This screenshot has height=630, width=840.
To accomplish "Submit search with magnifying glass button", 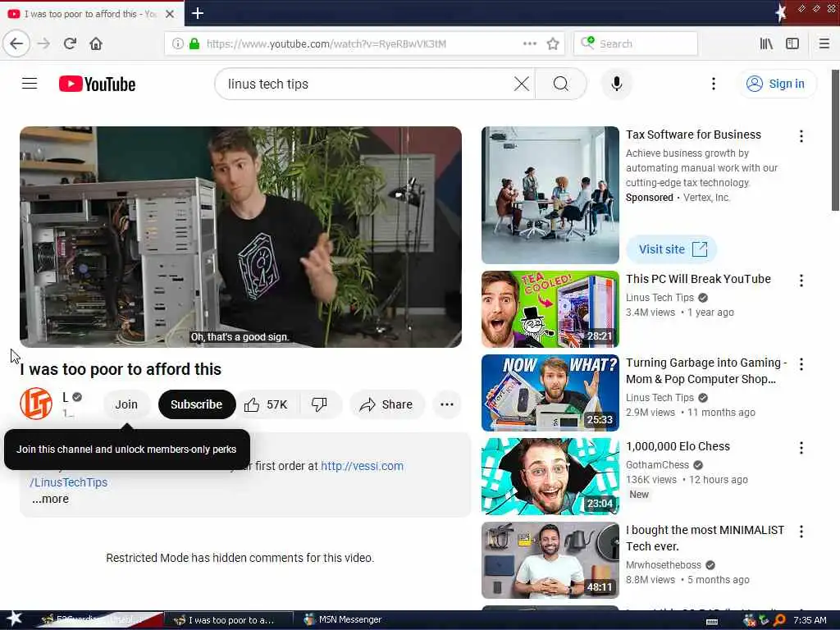I will click(561, 84).
